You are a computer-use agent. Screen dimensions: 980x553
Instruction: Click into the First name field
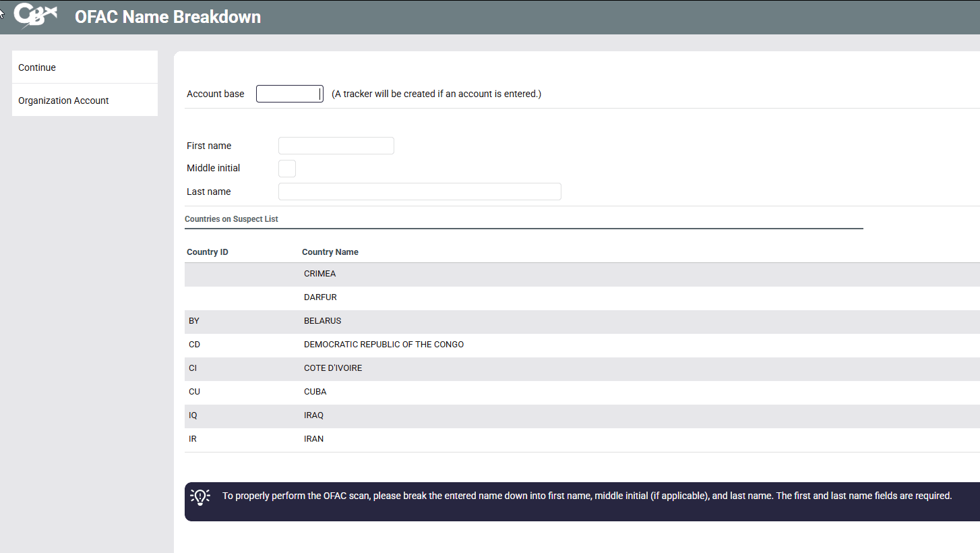(x=336, y=146)
